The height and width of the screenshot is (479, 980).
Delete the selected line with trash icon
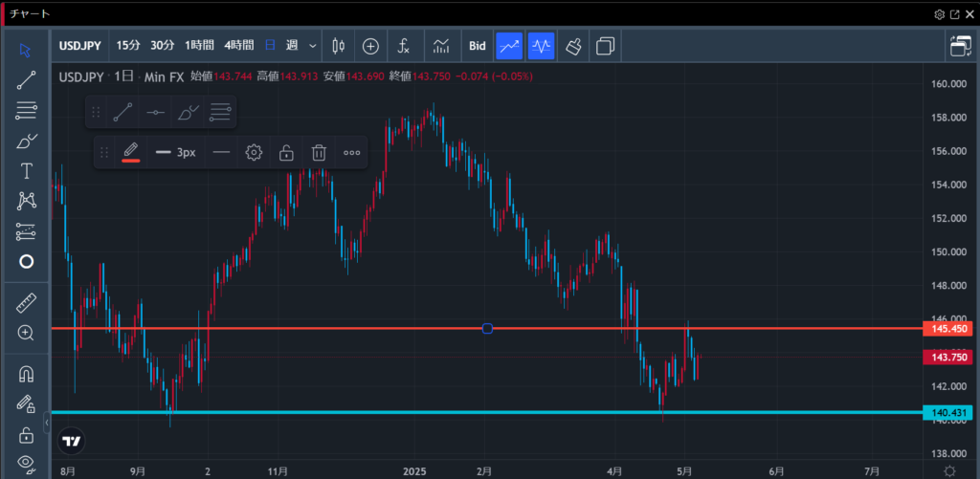[319, 152]
